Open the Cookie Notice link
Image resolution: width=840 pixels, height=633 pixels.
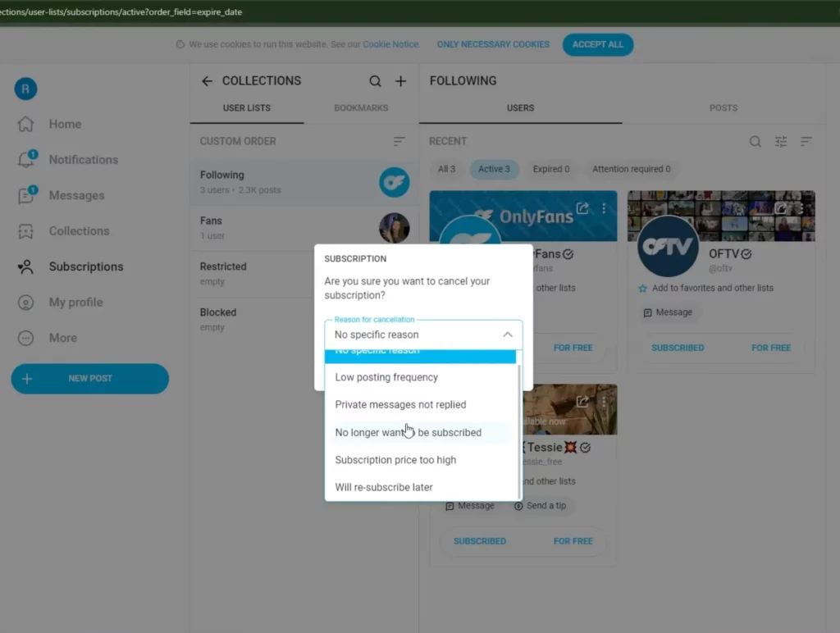[390, 44]
